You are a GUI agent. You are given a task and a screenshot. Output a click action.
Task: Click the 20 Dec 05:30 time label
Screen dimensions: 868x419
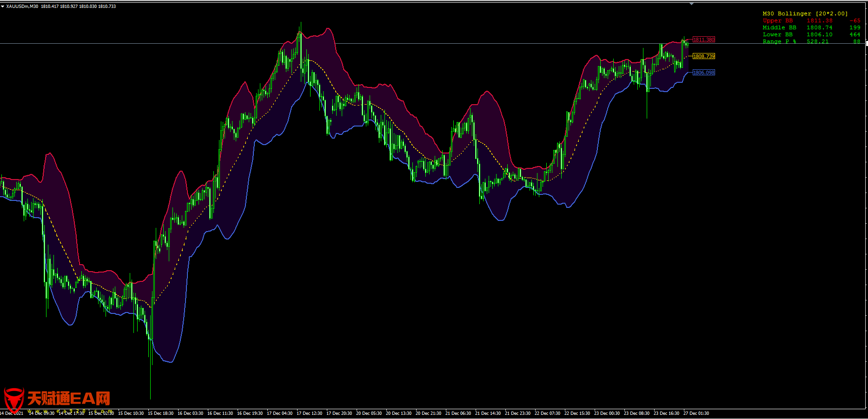[369, 413]
